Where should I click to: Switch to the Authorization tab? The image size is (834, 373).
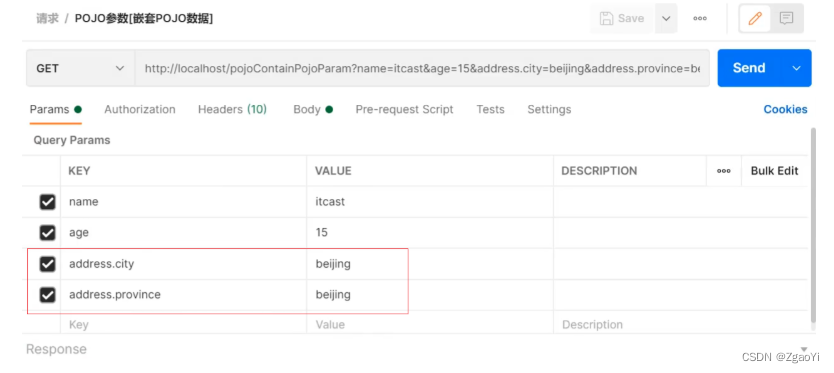tap(140, 110)
